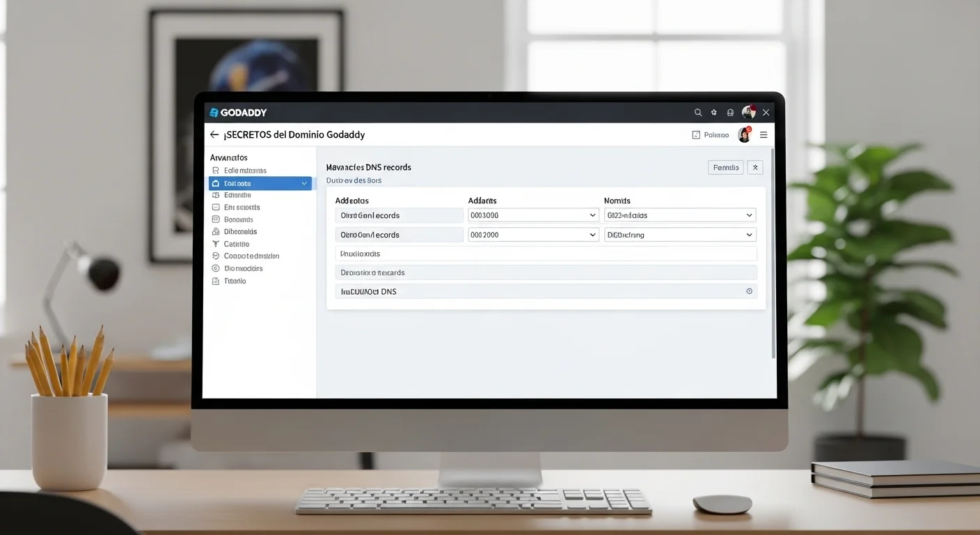Select Ttbanio in the sidebar

click(235, 281)
